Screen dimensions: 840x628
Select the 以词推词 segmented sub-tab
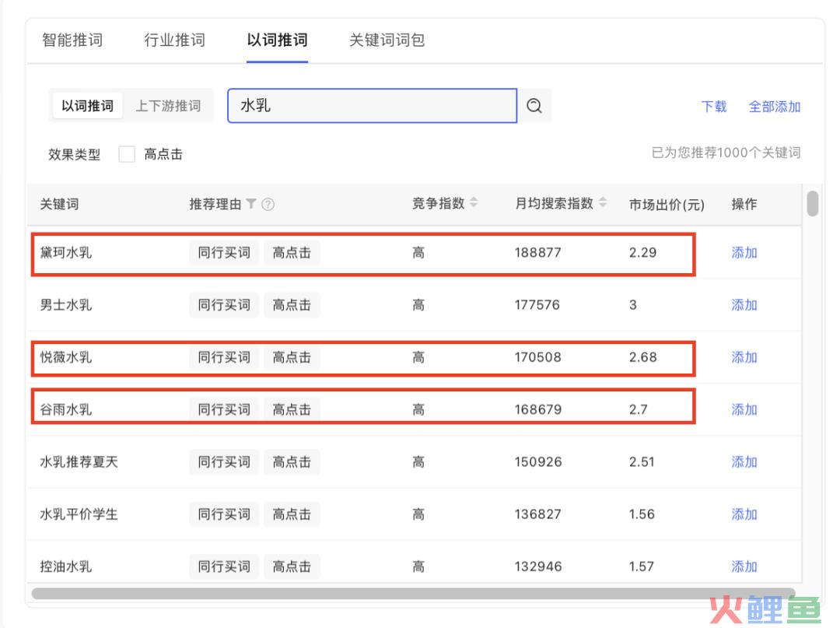click(x=87, y=106)
